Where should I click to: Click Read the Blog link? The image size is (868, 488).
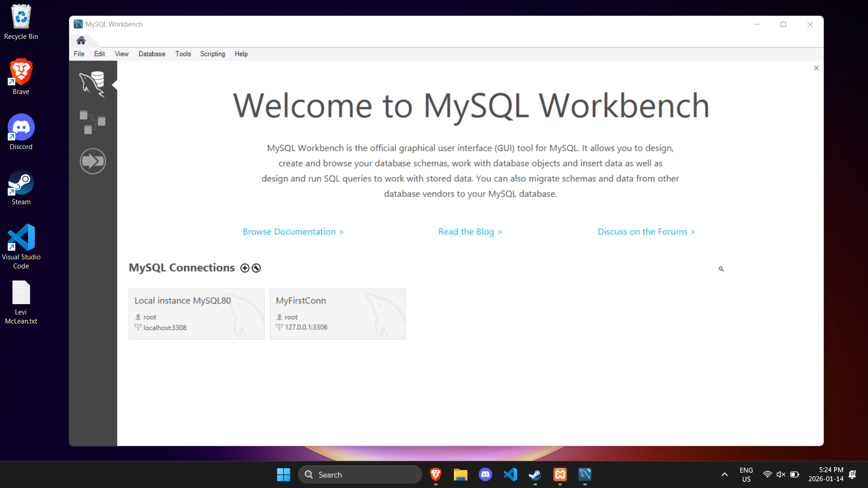coord(470,232)
